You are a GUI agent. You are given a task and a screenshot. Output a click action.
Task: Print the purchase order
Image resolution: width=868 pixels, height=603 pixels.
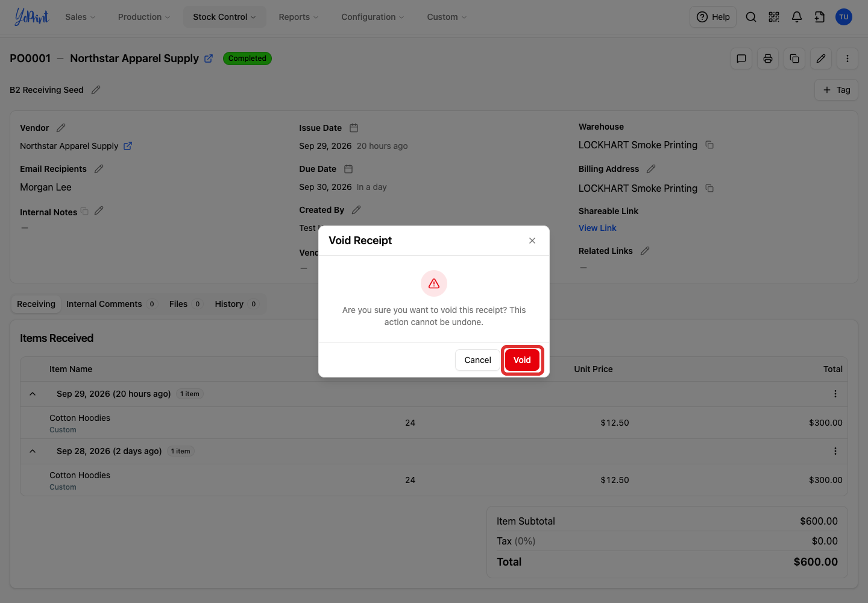[x=768, y=58]
